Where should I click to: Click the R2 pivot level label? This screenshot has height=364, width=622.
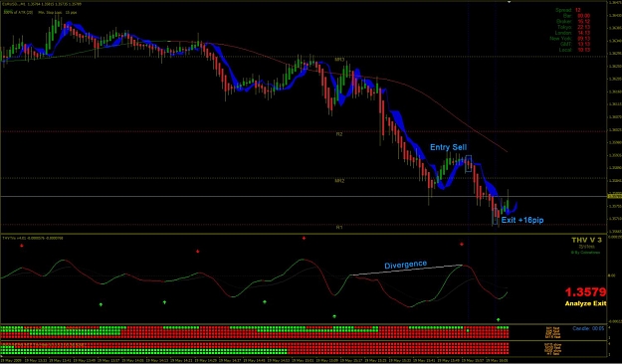point(339,134)
